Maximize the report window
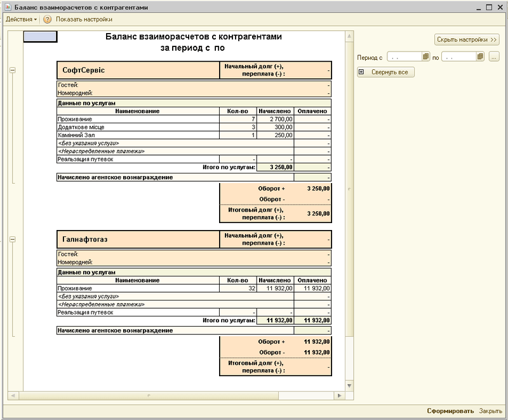 (x=489, y=6)
